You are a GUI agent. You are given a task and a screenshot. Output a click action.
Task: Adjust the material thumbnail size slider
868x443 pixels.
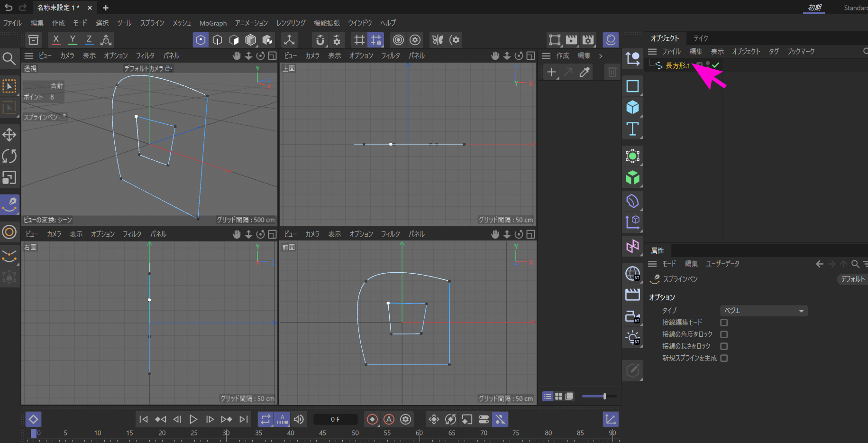coord(604,396)
